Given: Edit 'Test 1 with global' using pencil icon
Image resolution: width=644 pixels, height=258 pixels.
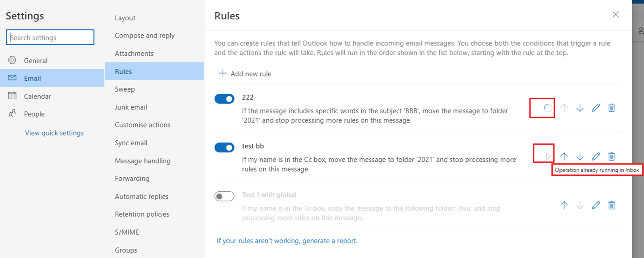Looking at the screenshot, I should click(595, 205).
